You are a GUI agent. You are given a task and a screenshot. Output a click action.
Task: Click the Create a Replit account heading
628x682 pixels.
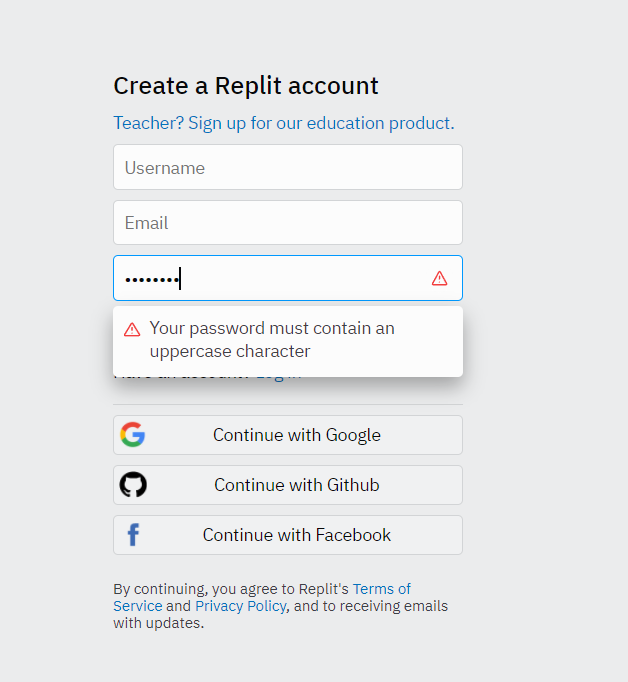point(246,86)
